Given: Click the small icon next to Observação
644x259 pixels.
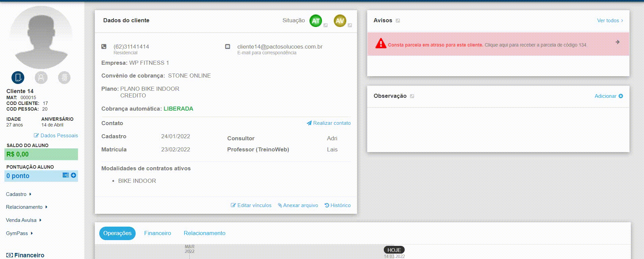Looking at the screenshot, I should (x=412, y=96).
